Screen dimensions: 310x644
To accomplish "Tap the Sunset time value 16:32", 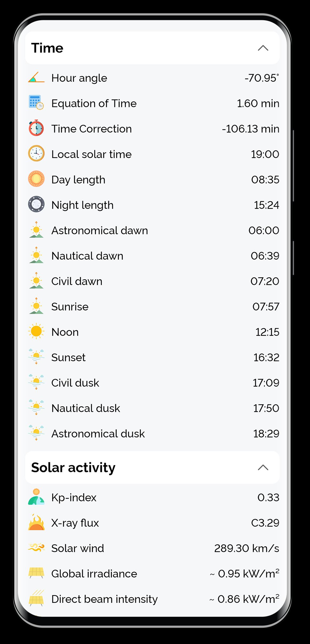I will (x=266, y=357).
